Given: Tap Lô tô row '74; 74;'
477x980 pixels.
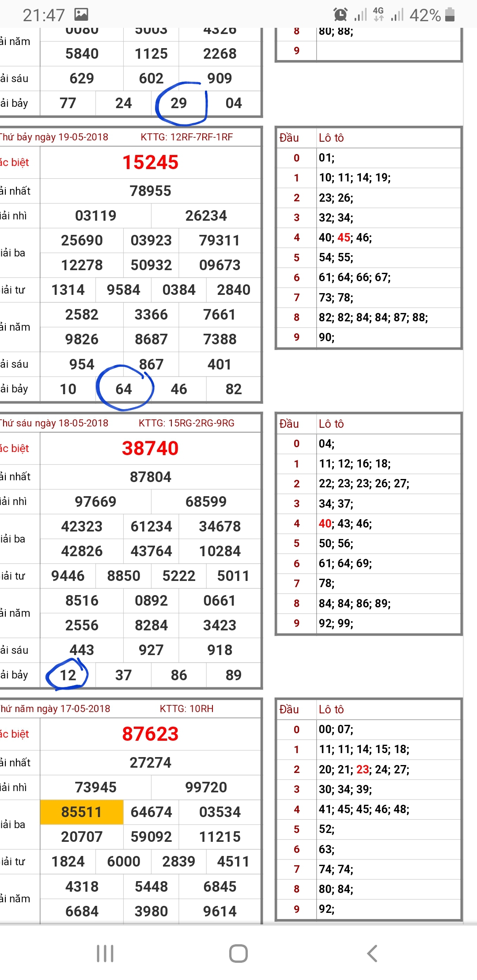Looking at the screenshot, I should pyautogui.click(x=336, y=869).
